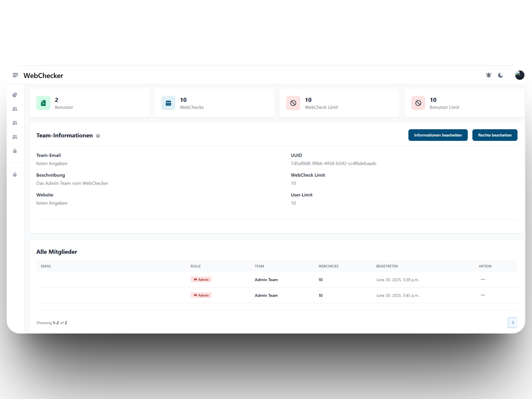Open the notifications bell

488,75
